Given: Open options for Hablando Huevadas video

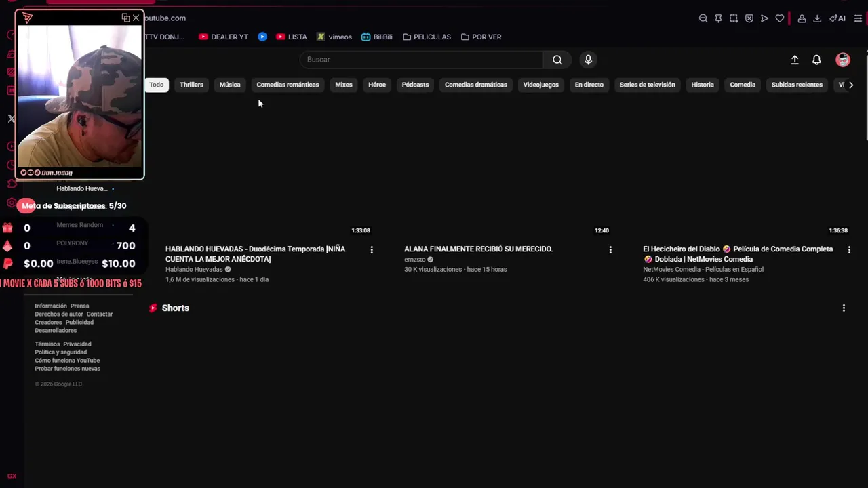Looking at the screenshot, I should (x=372, y=250).
